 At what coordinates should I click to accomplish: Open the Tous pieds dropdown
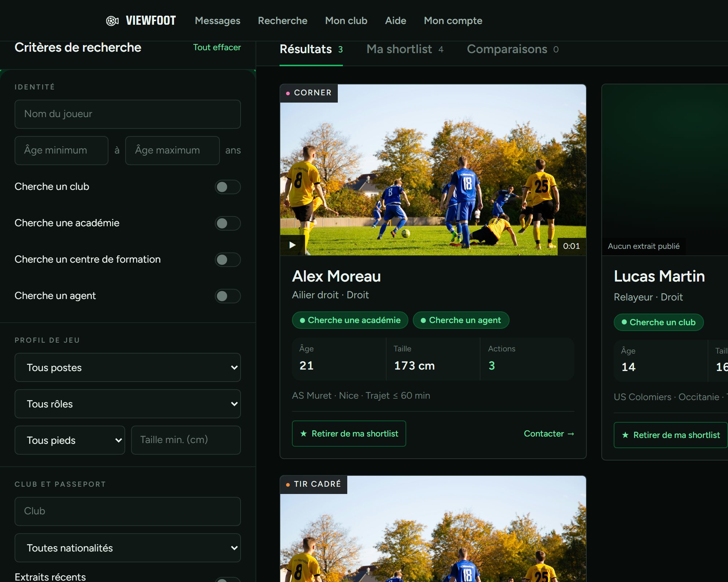pyautogui.click(x=70, y=440)
